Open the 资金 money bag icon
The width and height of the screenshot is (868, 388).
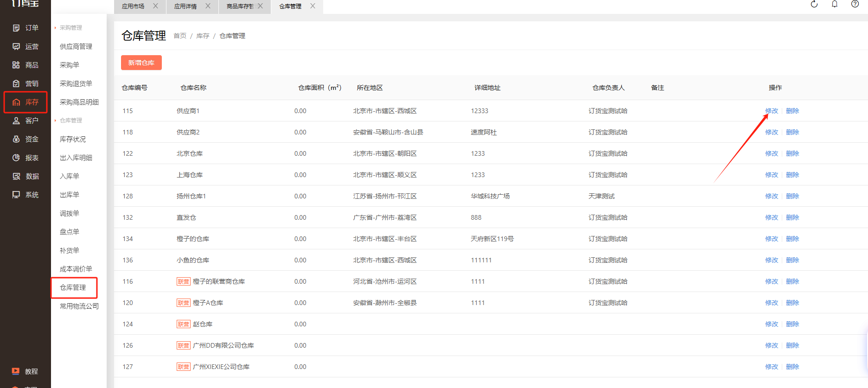click(x=16, y=139)
